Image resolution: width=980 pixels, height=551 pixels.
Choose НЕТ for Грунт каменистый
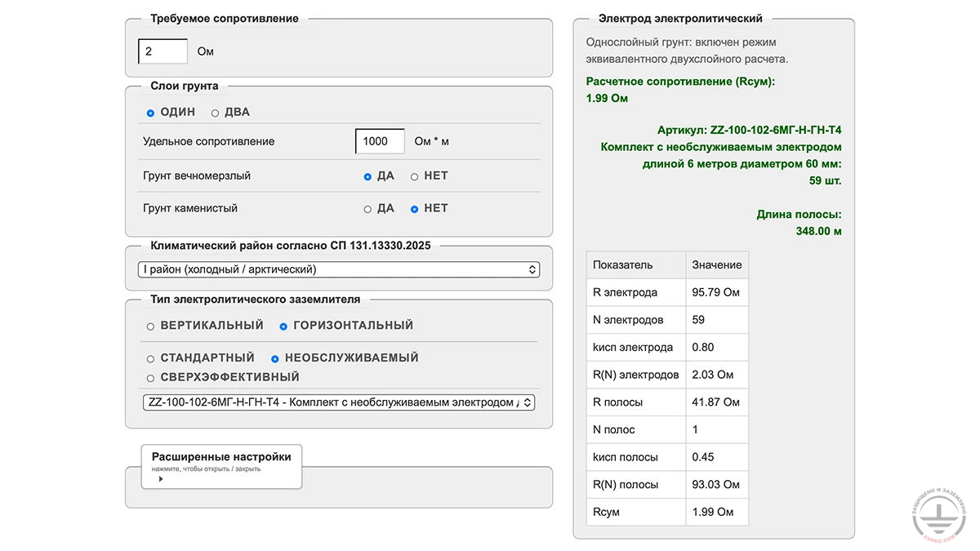pyautogui.click(x=415, y=209)
